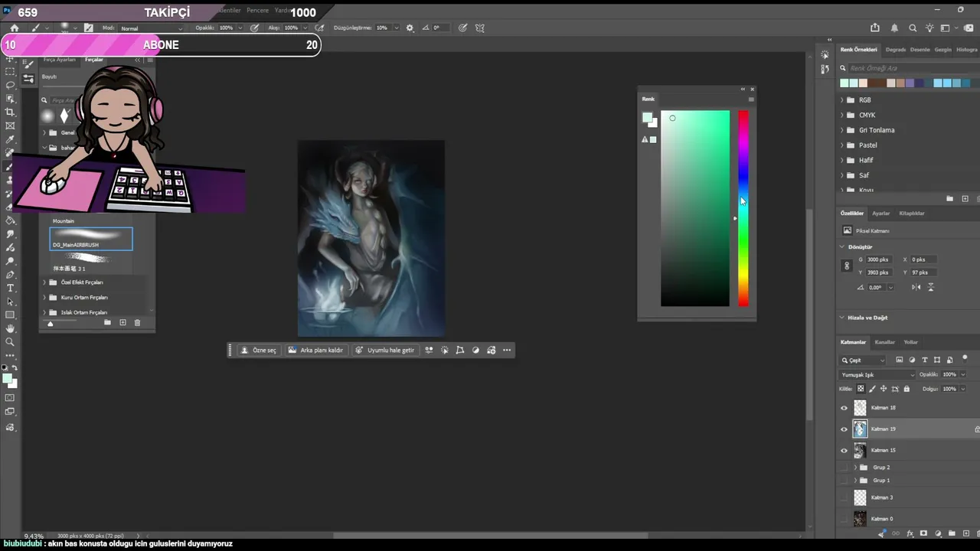Click Uyumlu hale getir button
980x551 pixels.
(385, 350)
